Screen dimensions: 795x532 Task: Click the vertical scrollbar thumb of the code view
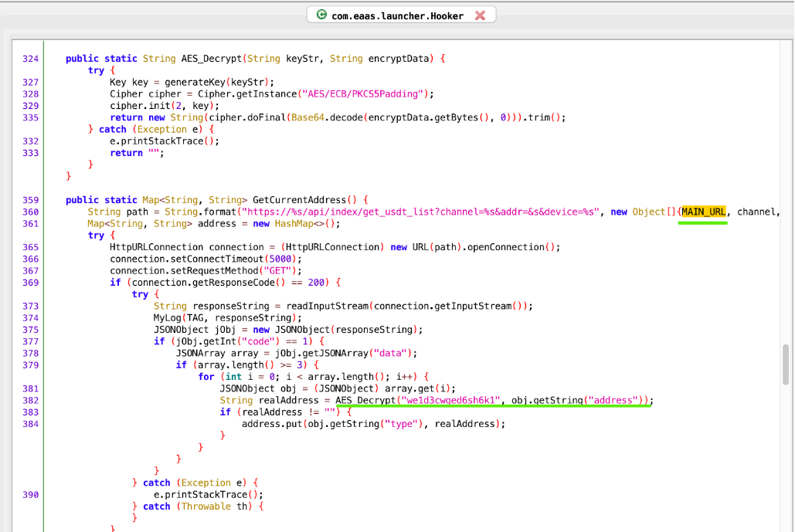786,364
